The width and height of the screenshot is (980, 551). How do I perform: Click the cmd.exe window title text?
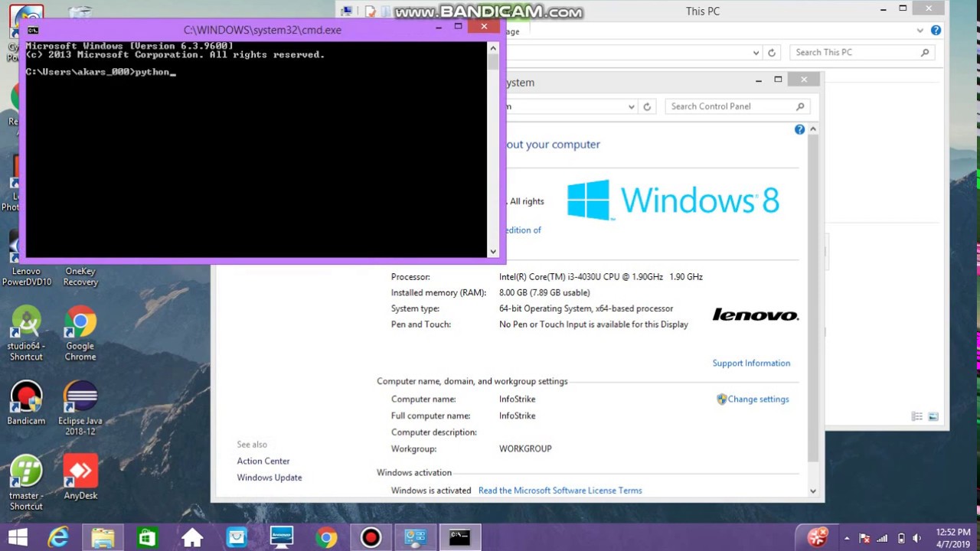263,30
